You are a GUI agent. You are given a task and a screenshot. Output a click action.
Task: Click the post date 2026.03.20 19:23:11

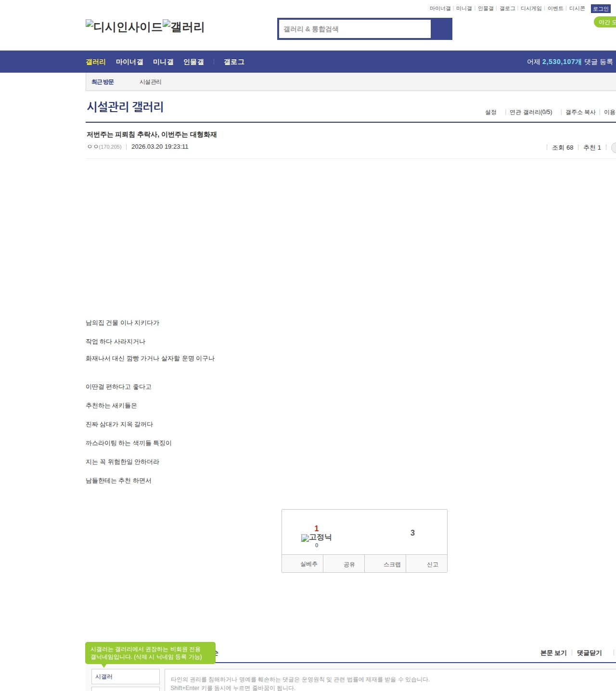tap(160, 147)
